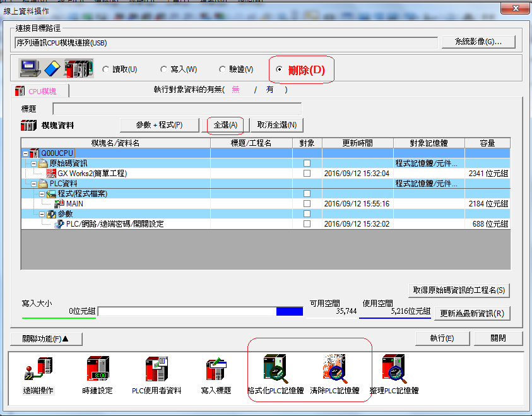Image resolution: width=532 pixels, height=416 pixels.
Task: Click the MAIN program file icon
Action: coord(59,204)
